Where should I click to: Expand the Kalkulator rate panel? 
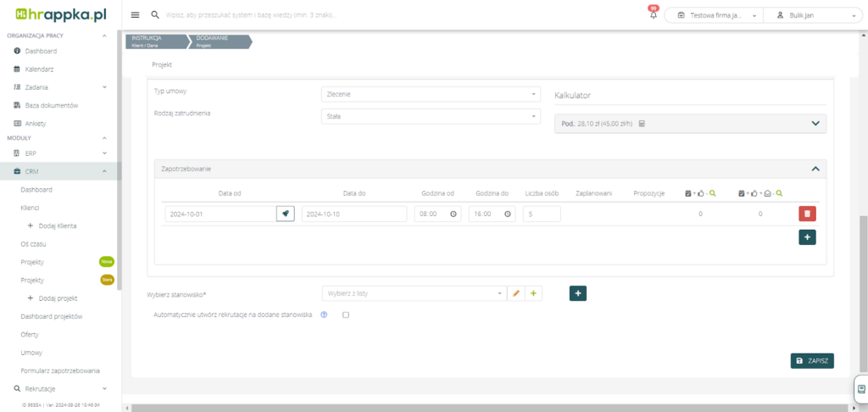[x=815, y=124]
